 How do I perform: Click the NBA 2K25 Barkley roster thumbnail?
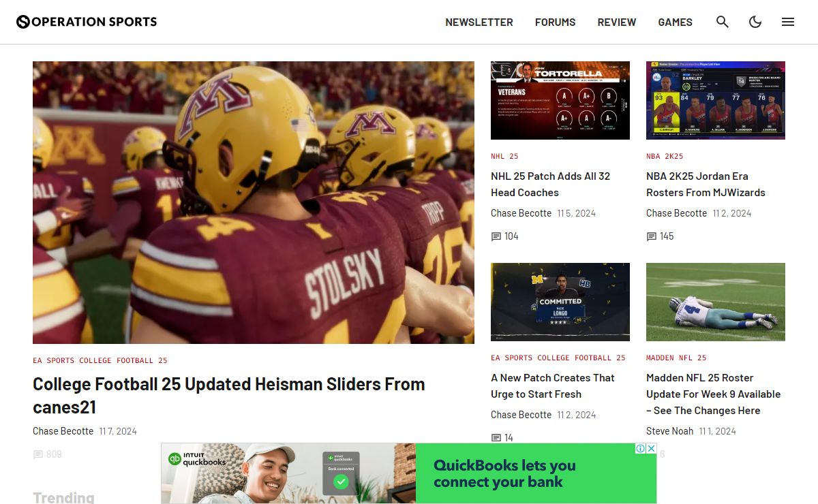pyautogui.click(x=716, y=100)
